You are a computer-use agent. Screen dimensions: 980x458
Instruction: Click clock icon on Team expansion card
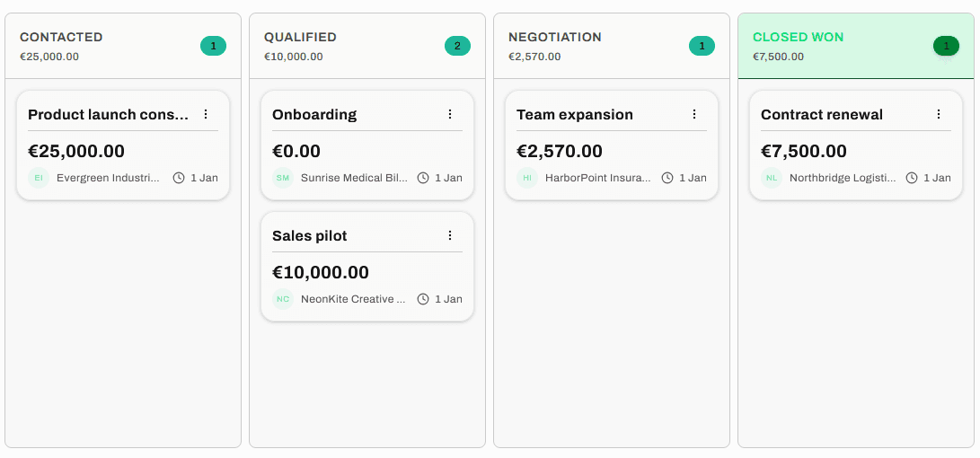(667, 178)
